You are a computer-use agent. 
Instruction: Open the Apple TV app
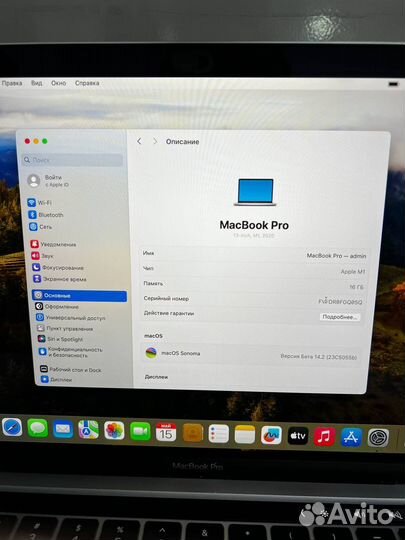[298, 436]
